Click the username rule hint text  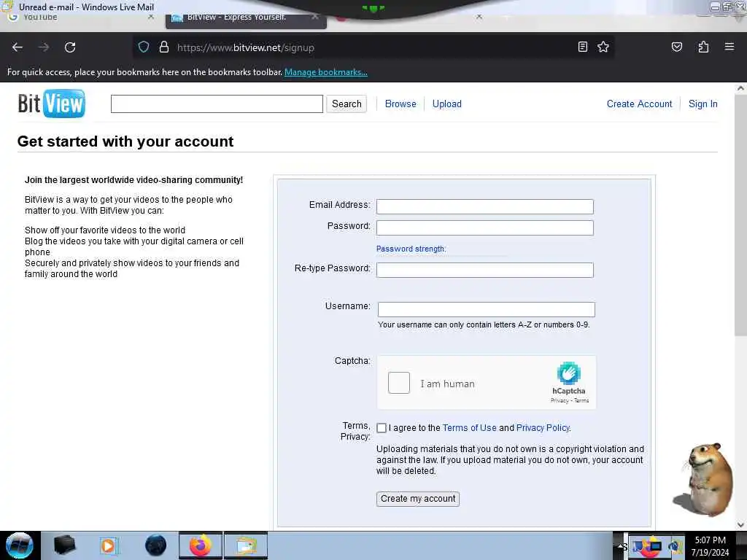[x=484, y=324]
